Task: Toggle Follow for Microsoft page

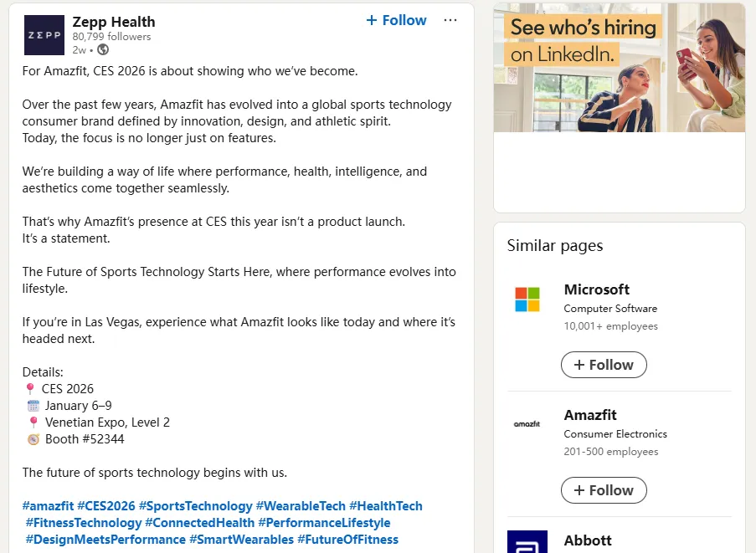Action: [603, 365]
